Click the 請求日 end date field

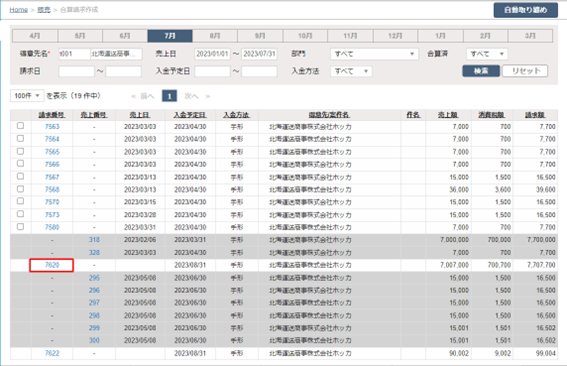(x=123, y=71)
